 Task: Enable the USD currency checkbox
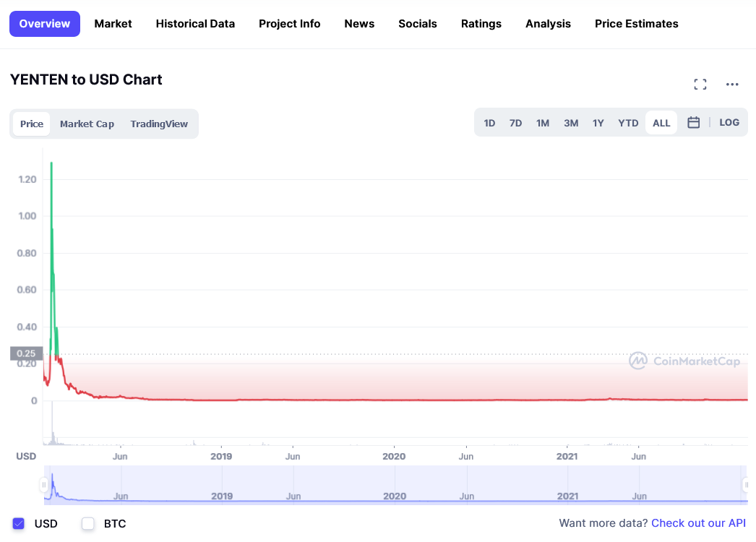19,523
